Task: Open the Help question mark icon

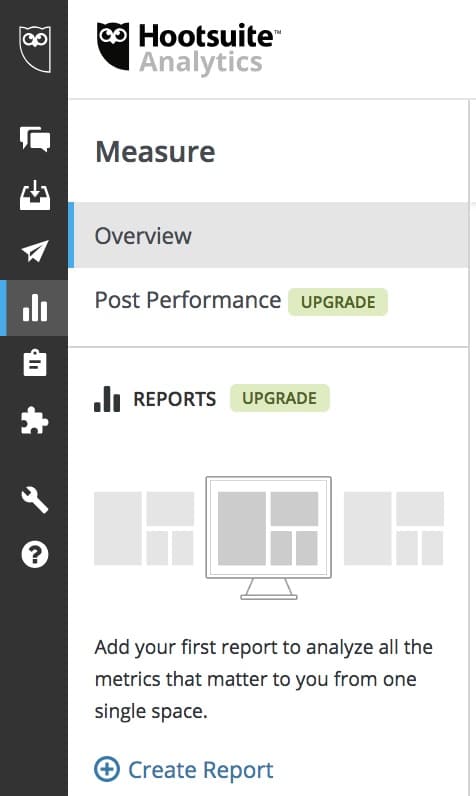Action: tap(35, 554)
